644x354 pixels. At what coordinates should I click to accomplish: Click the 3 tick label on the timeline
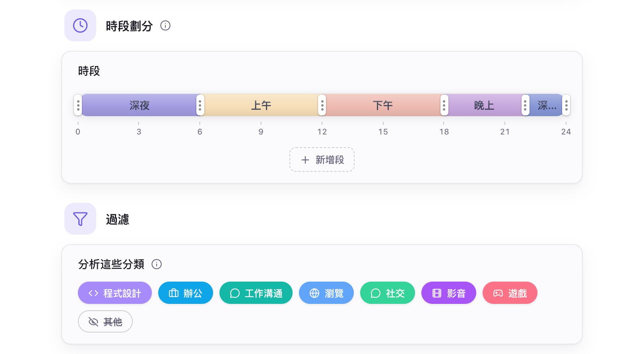(139, 132)
